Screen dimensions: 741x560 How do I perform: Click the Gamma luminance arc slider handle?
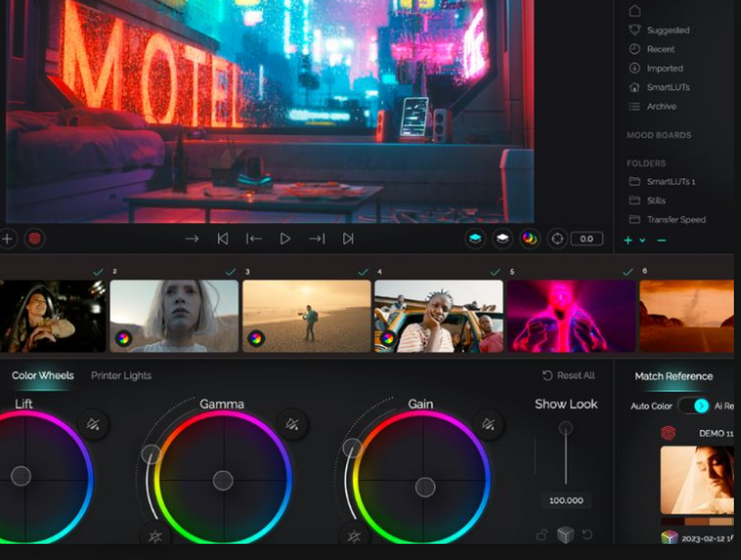[x=150, y=455]
